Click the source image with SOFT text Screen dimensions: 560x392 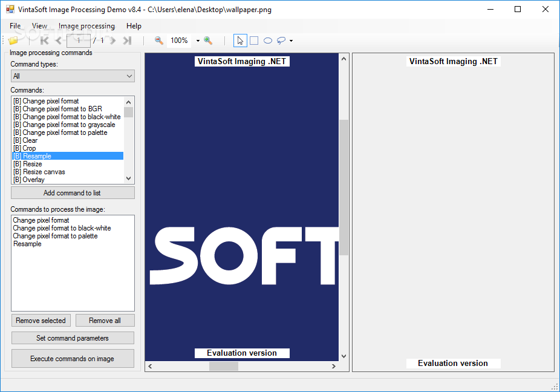pyautogui.click(x=242, y=207)
